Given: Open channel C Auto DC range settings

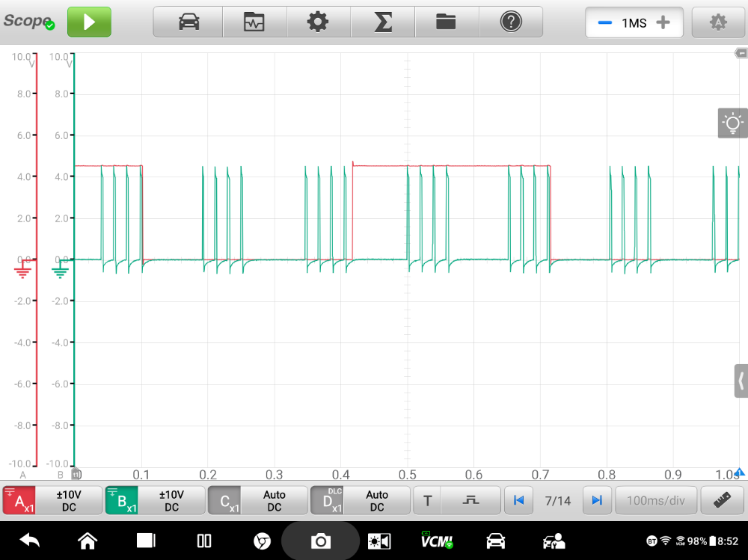Looking at the screenshot, I should tap(275, 500).
